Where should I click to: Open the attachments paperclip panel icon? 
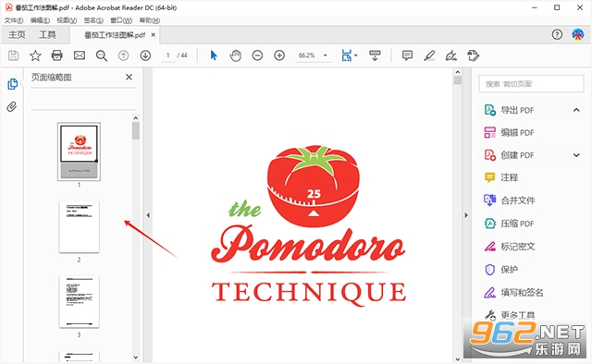tap(12, 107)
